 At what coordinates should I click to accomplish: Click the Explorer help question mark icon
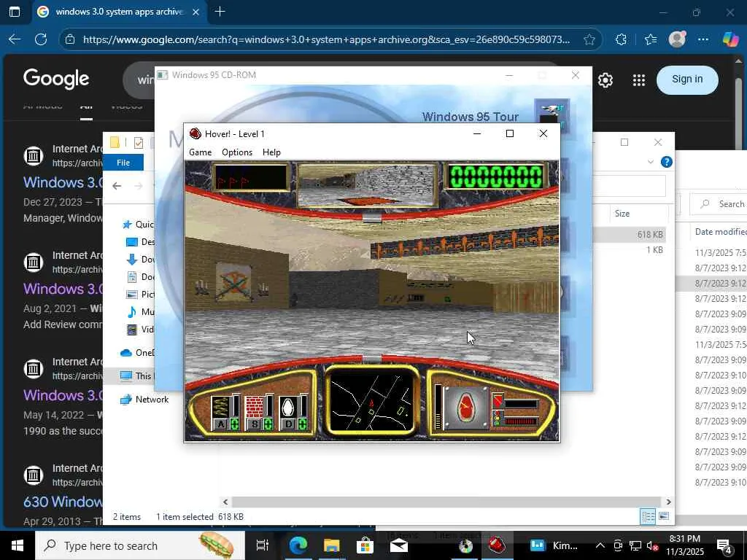click(667, 162)
